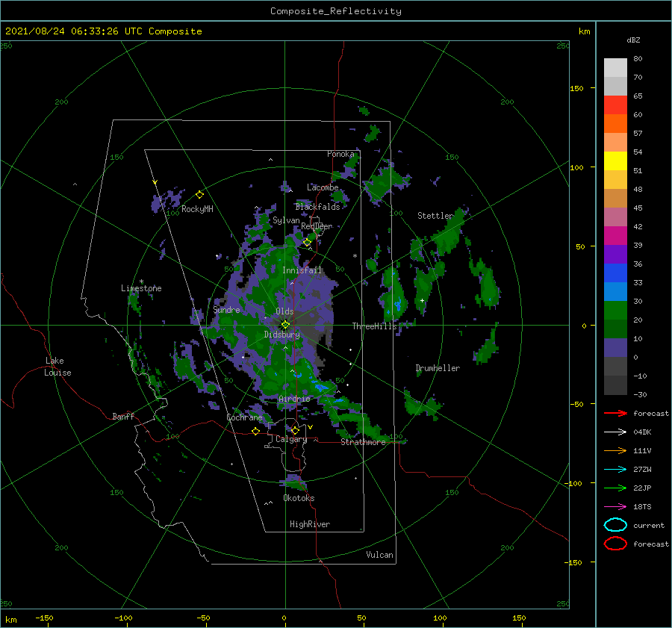
Task: Click the RedDeer city label
Action: pos(317,226)
